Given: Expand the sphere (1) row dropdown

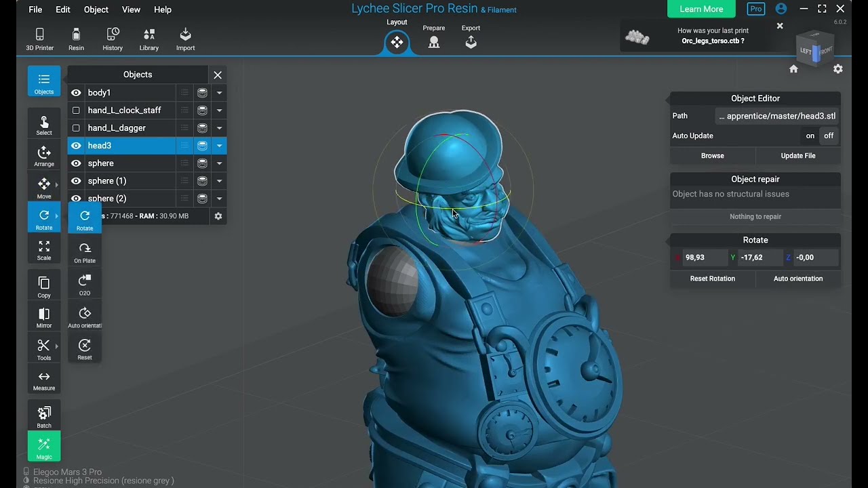Looking at the screenshot, I should 219,181.
